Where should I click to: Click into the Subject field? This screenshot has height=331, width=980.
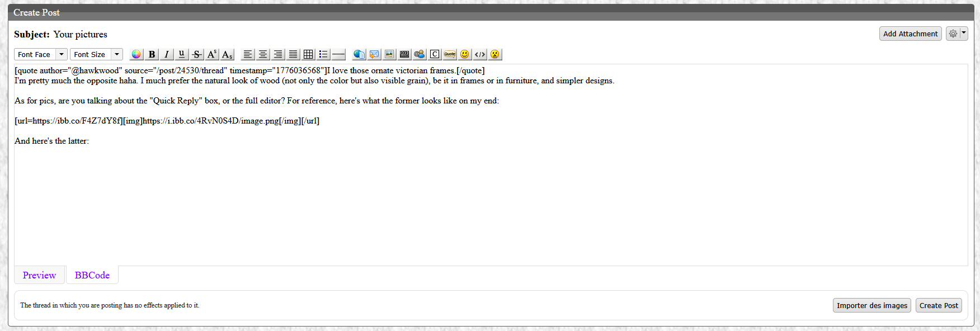(80, 34)
